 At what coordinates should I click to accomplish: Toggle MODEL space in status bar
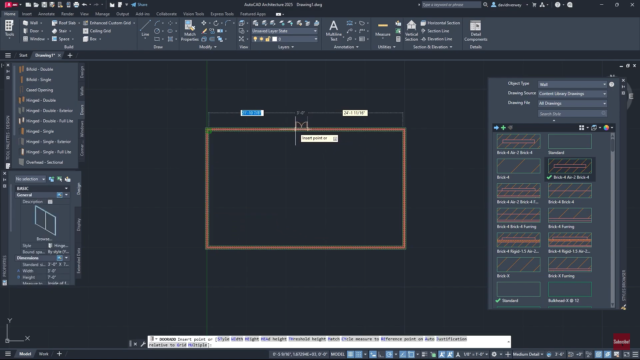[x=338, y=354]
